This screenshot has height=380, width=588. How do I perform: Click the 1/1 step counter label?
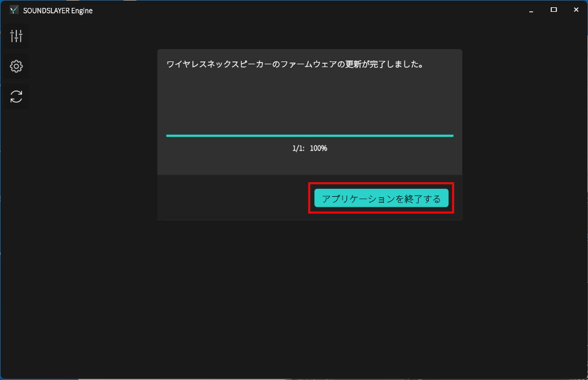click(x=298, y=148)
